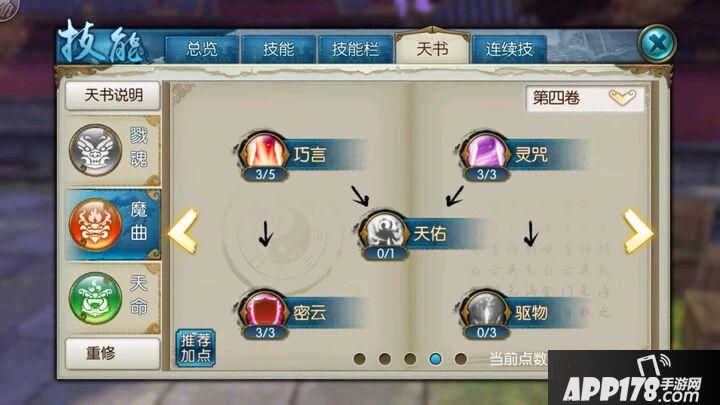Click the 天书说明 button
The image size is (720, 405).
113,96
